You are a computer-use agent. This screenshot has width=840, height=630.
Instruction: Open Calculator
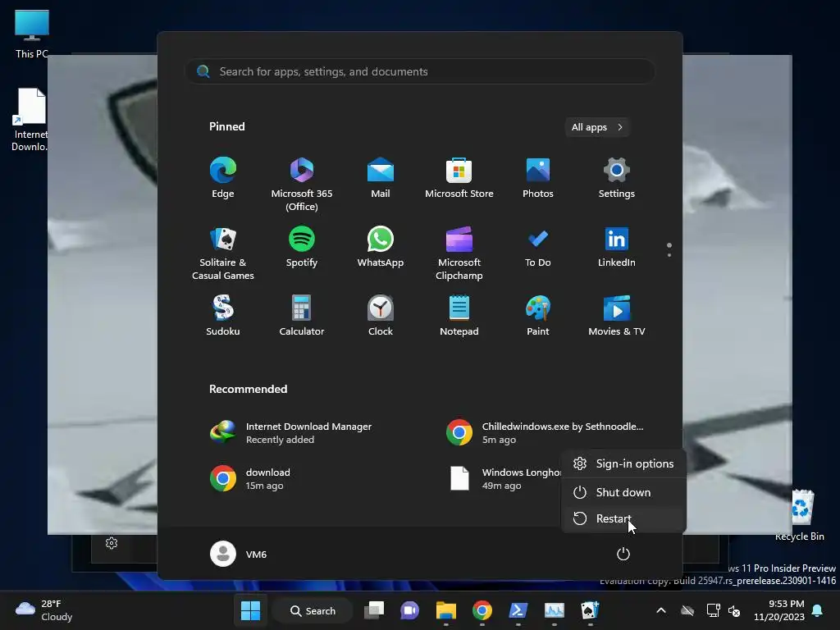click(x=302, y=316)
